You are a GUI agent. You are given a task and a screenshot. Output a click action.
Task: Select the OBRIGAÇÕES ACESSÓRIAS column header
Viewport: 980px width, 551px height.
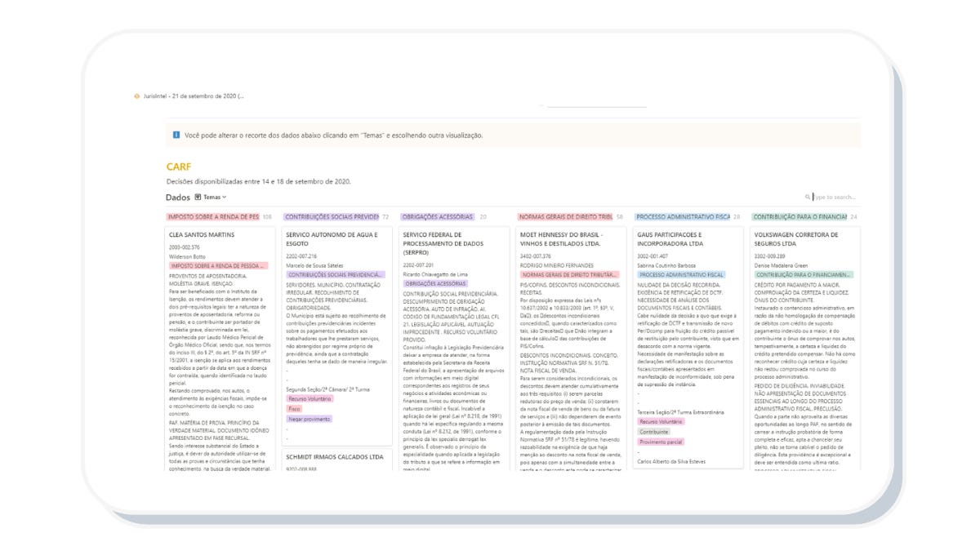(x=437, y=217)
